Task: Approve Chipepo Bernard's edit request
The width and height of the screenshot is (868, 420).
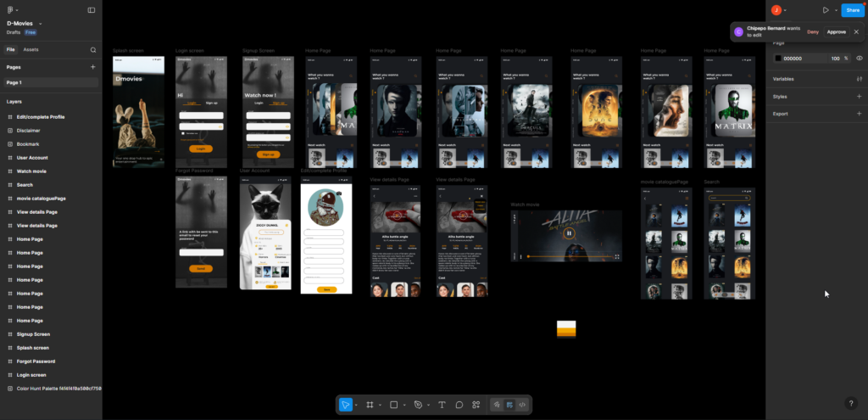Action: tap(837, 32)
